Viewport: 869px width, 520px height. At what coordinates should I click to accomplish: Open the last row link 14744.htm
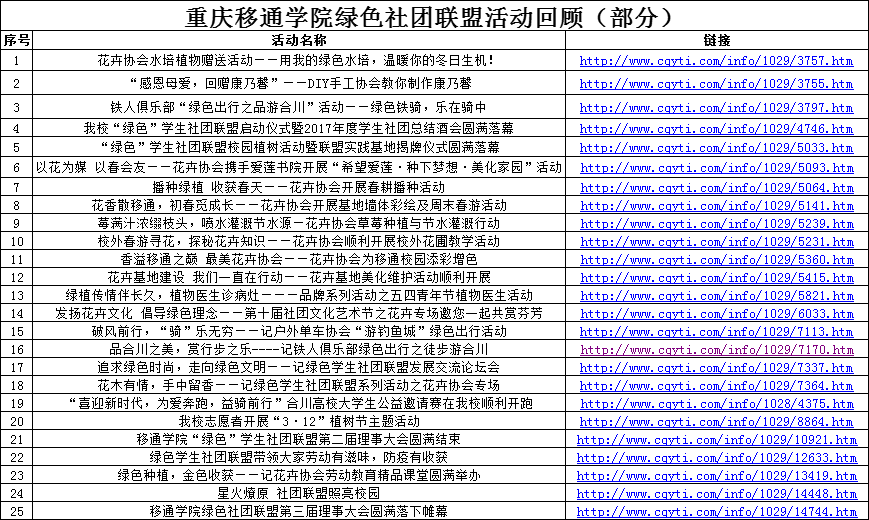click(717, 511)
